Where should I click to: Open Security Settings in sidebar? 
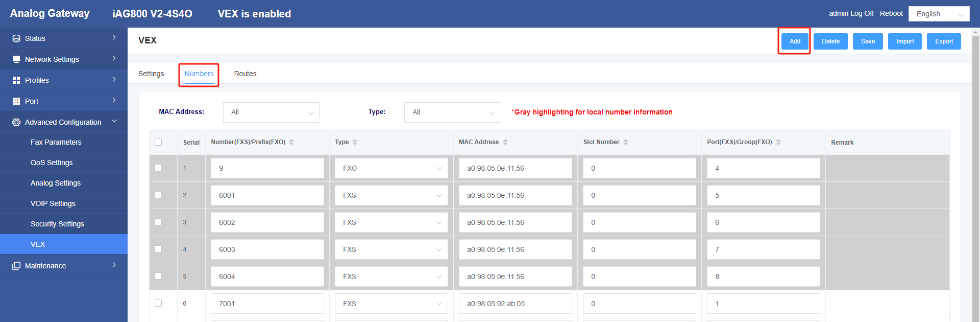click(64, 224)
